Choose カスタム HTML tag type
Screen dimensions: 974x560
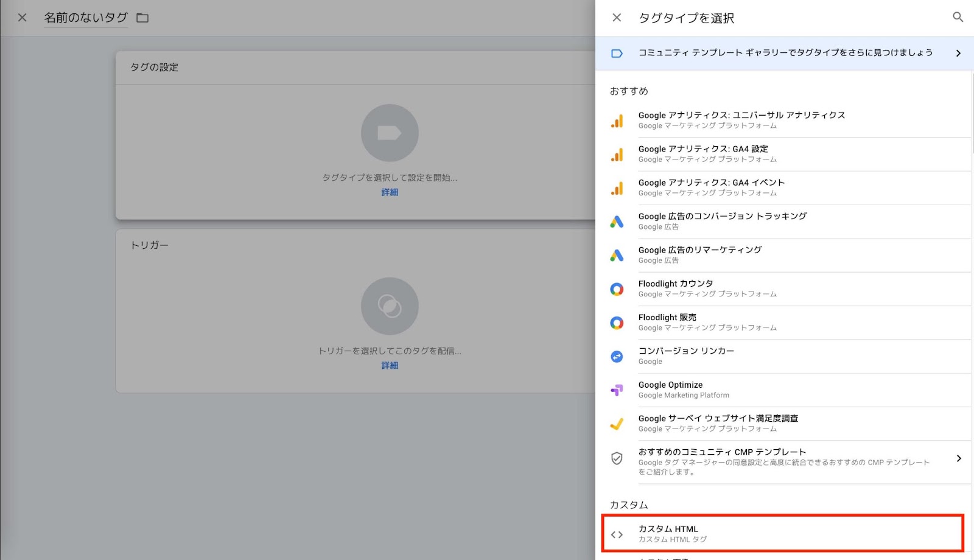click(x=783, y=534)
